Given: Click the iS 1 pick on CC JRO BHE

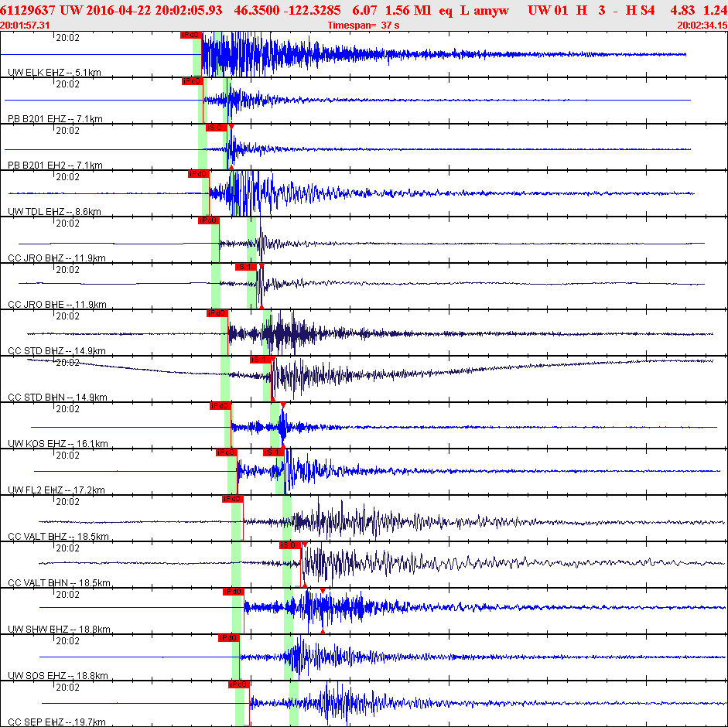Looking at the screenshot, I should [x=245, y=267].
